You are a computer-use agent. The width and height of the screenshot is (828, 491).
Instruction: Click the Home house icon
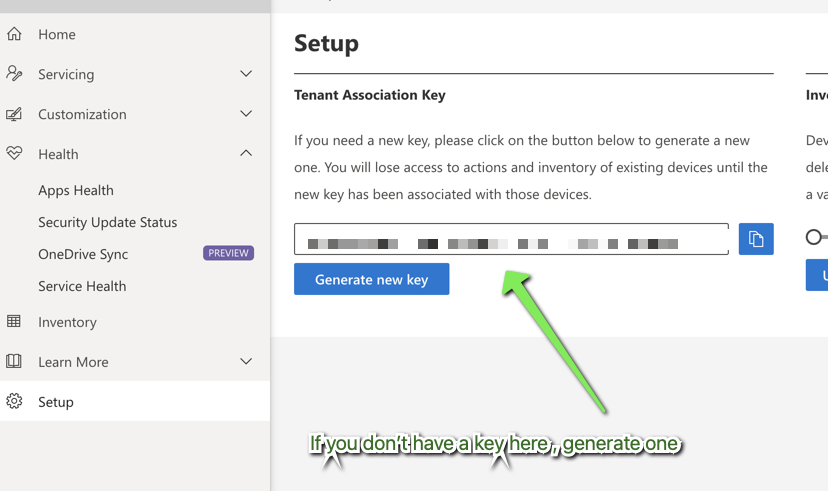[x=14, y=34]
